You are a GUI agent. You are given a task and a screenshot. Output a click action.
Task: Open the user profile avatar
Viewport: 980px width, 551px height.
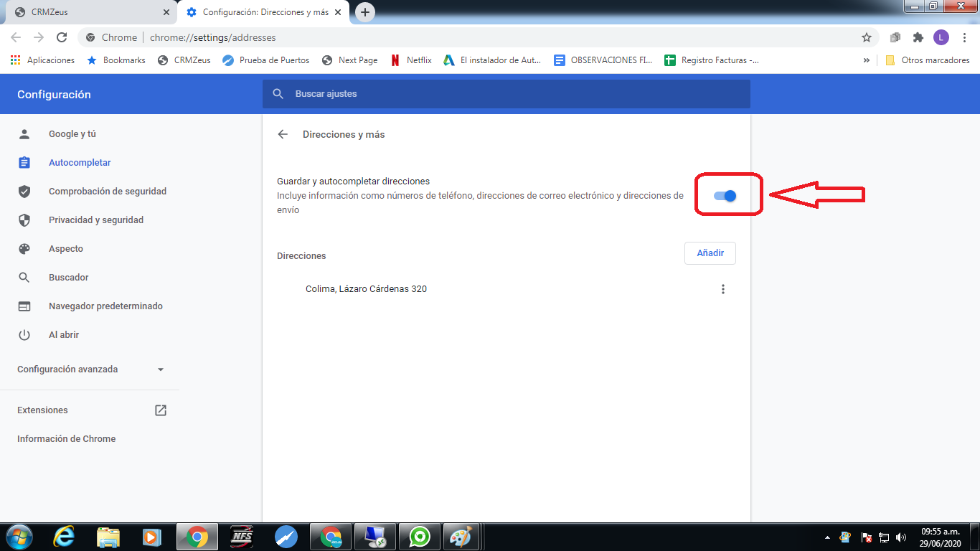click(941, 37)
